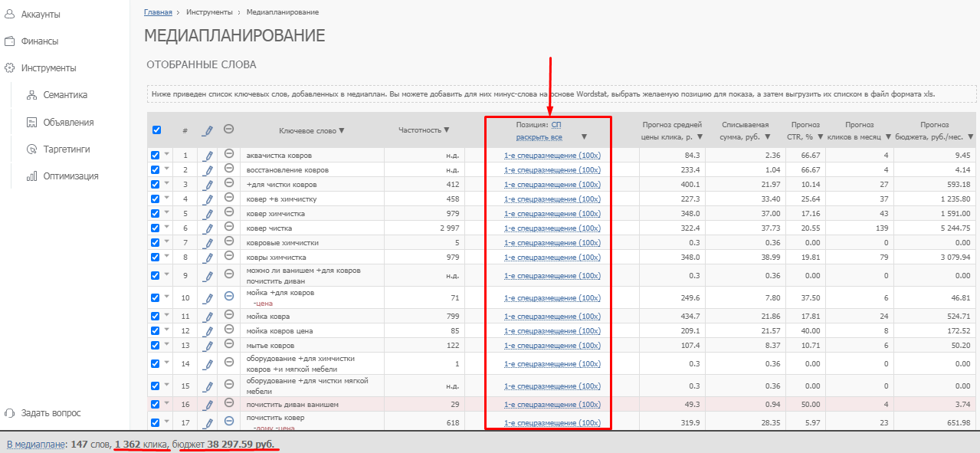Click the Инструменты gear icon in sidebar
Image resolution: width=980 pixels, height=453 pixels.
click(x=10, y=68)
